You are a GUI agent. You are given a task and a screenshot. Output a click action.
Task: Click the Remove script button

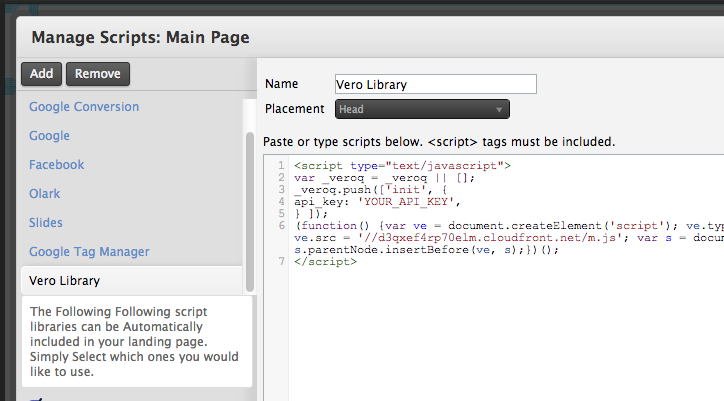pos(97,74)
